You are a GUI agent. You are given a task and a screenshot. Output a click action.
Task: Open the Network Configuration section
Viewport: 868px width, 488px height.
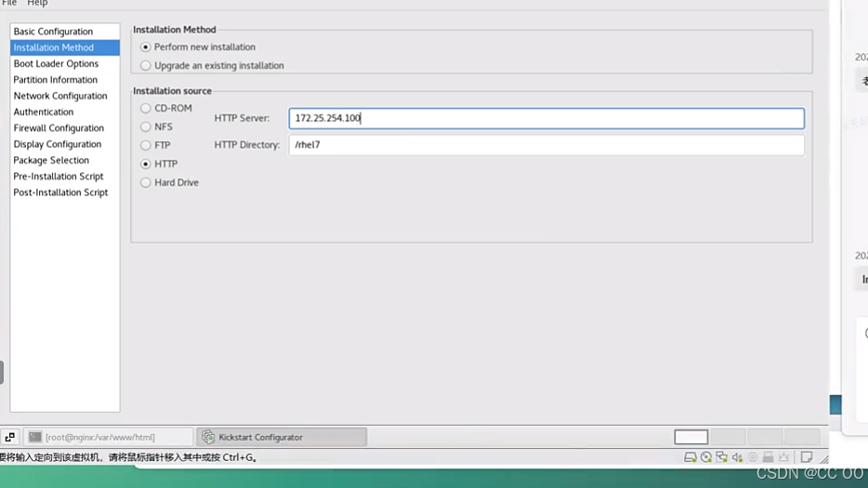65,96
